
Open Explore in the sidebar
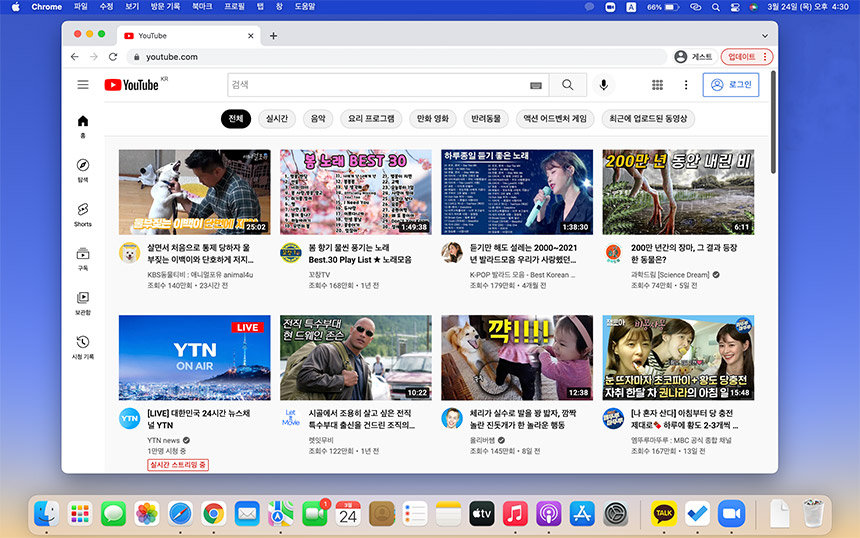click(83, 171)
